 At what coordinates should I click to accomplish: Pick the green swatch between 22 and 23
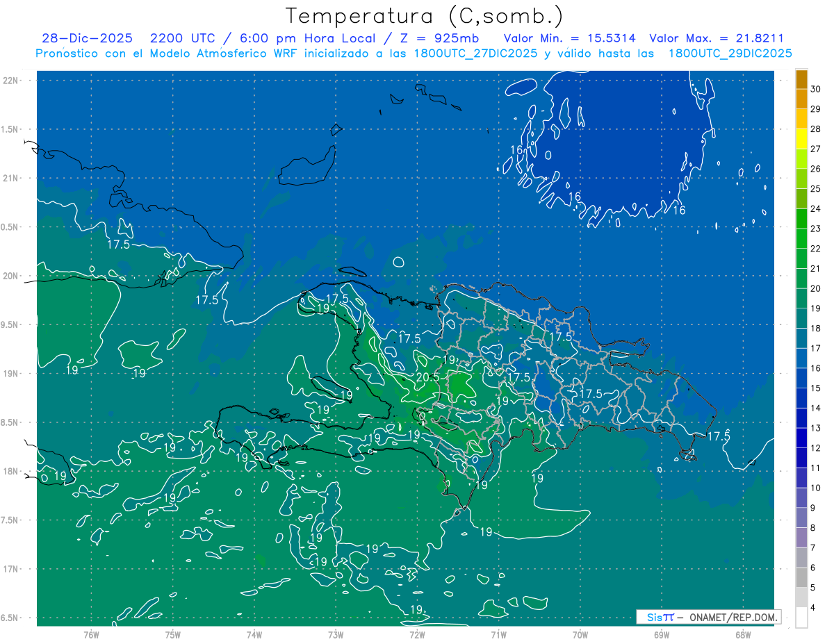(x=802, y=238)
